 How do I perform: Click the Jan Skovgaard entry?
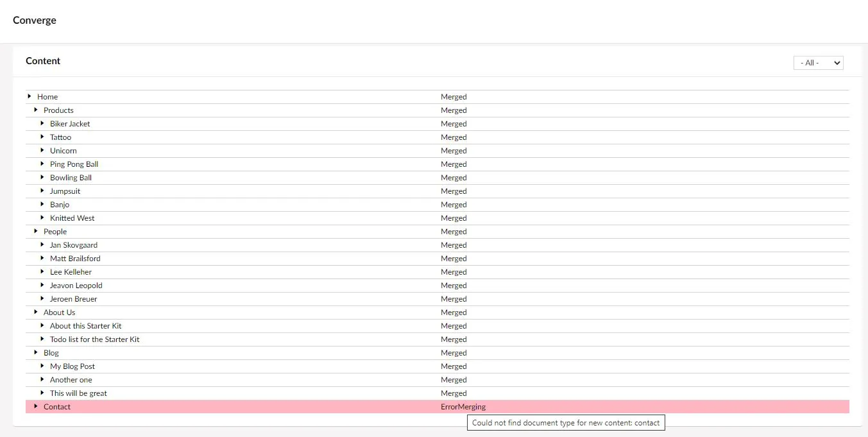74,245
